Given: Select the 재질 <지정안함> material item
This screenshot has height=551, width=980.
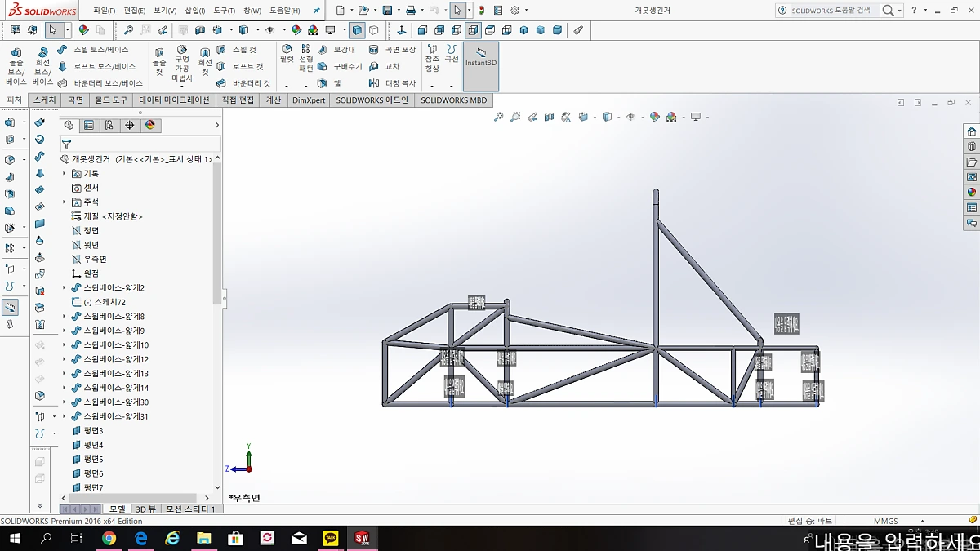Looking at the screenshot, I should coord(107,216).
